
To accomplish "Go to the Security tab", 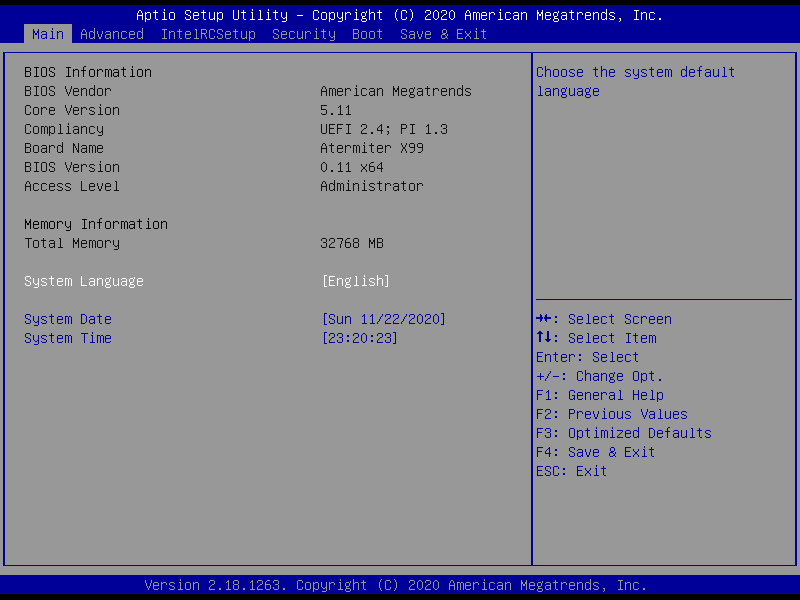I will 304,34.
